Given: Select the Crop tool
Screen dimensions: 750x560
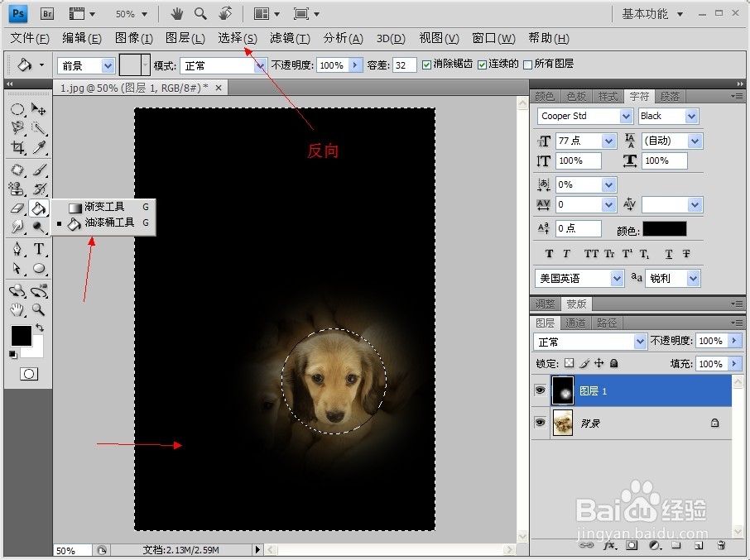Looking at the screenshot, I should coord(17,146).
